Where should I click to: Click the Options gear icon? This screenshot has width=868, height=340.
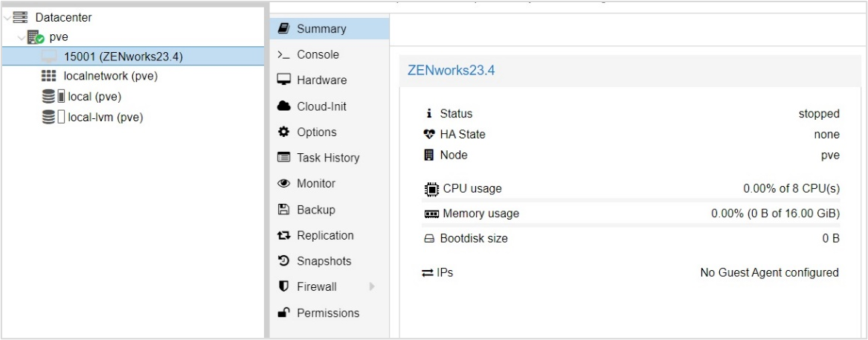pos(283,132)
